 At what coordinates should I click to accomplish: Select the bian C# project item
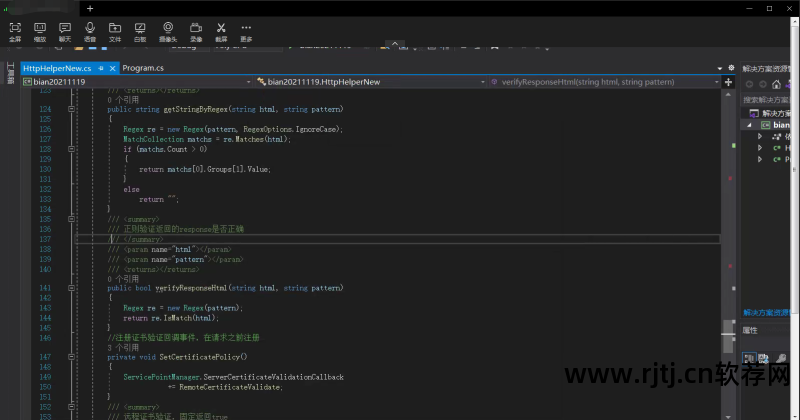point(776,125)
